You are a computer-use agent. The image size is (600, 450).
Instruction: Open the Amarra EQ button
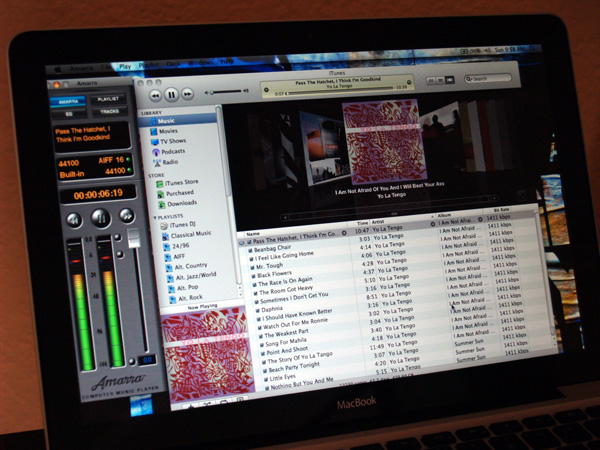[x=69, y=114]
